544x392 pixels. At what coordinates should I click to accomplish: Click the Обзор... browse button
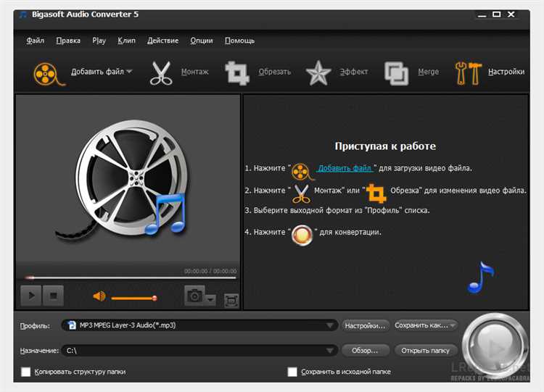tap(365, 351)
